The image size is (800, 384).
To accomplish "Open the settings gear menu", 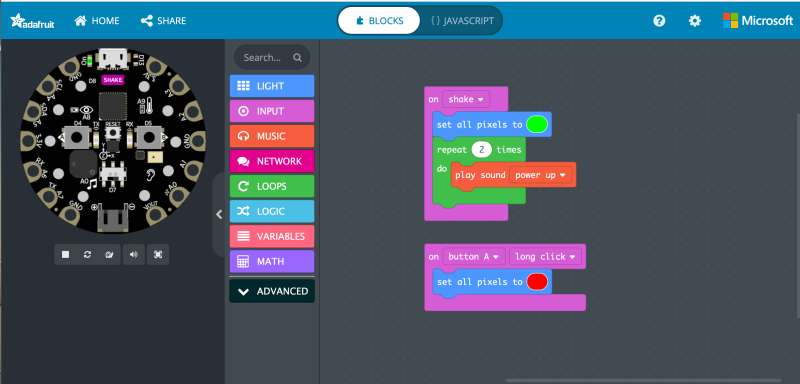I will (695, 21).
